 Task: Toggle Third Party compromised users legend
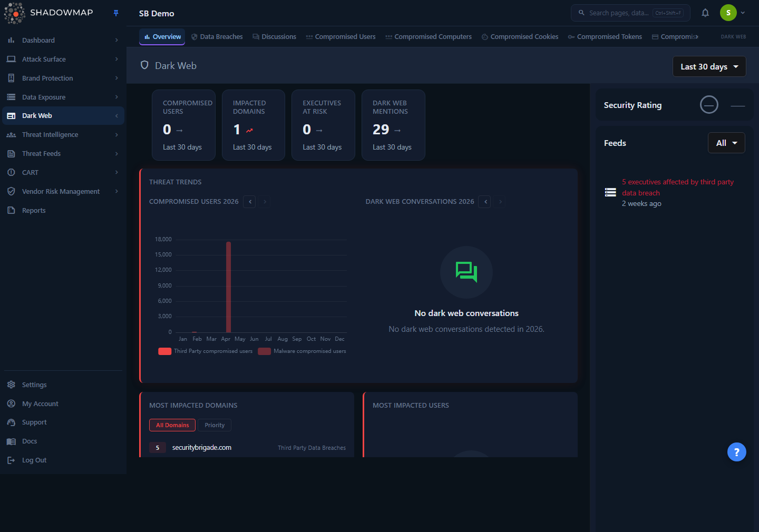205,351
